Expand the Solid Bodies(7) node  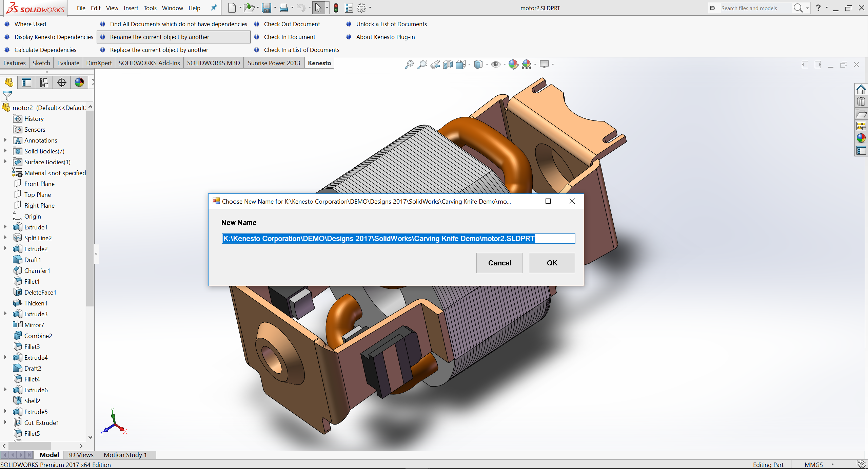pyautogui.click(x=5, y=151)
